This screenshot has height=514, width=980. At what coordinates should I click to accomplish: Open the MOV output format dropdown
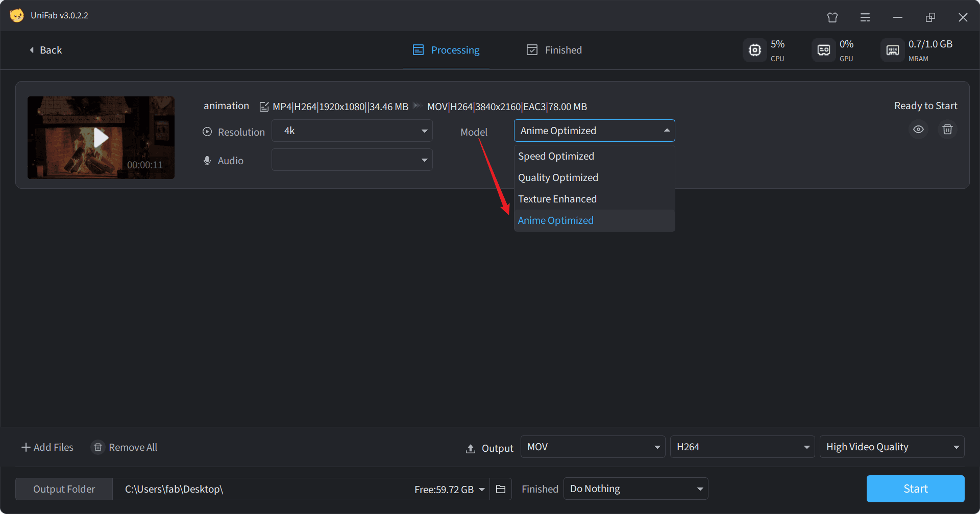(x=593, y=447)
